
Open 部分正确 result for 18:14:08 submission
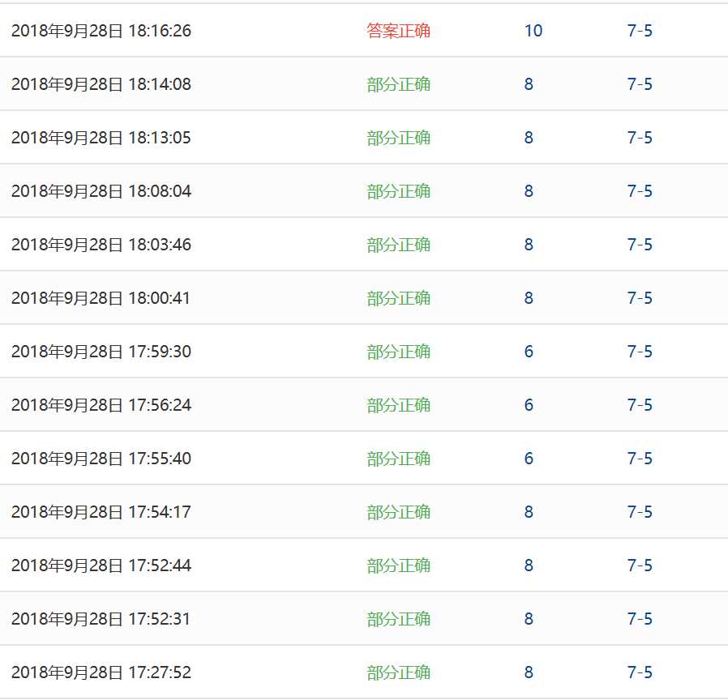(398, 84)
